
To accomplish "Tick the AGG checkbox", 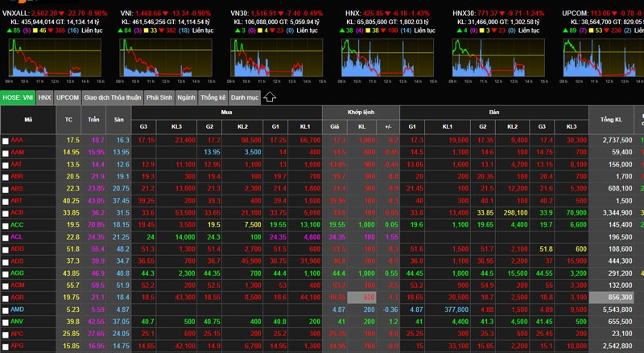I will pos(6,274).
